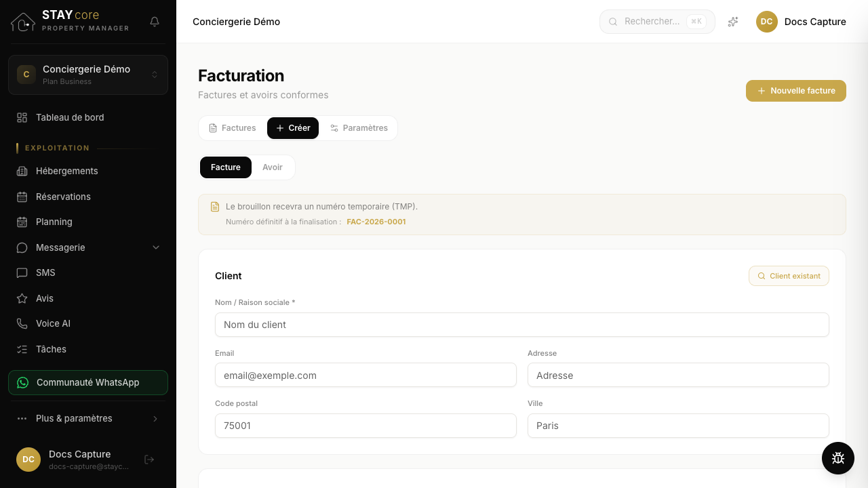Open the Avis reviews page
This screenshot has width=868, height=488.
(x=88, y=298)
